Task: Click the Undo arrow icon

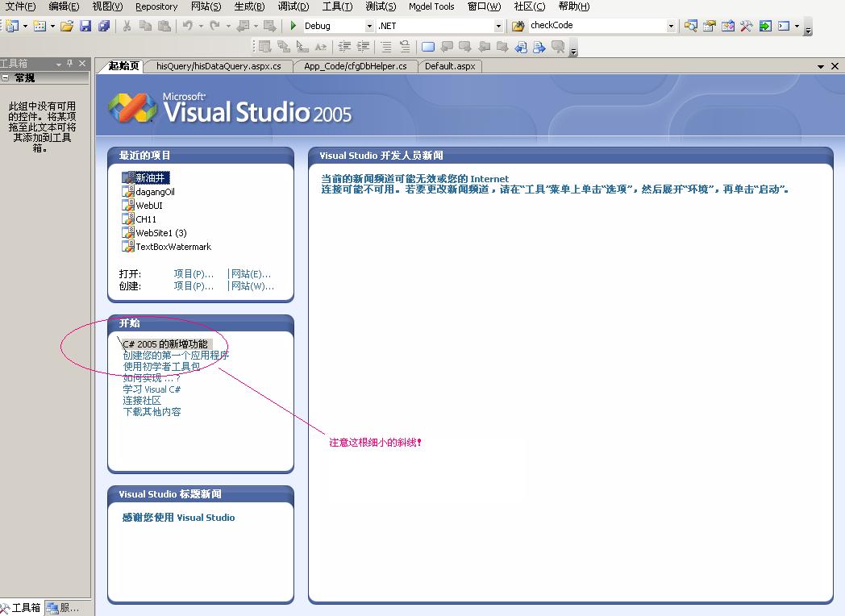Action: [188, 25]
